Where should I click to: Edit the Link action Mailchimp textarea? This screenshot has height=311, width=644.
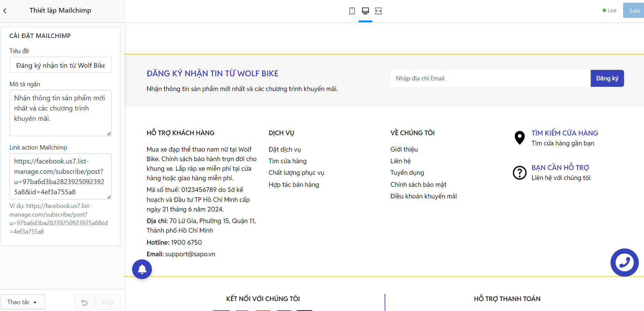point(61,176)
